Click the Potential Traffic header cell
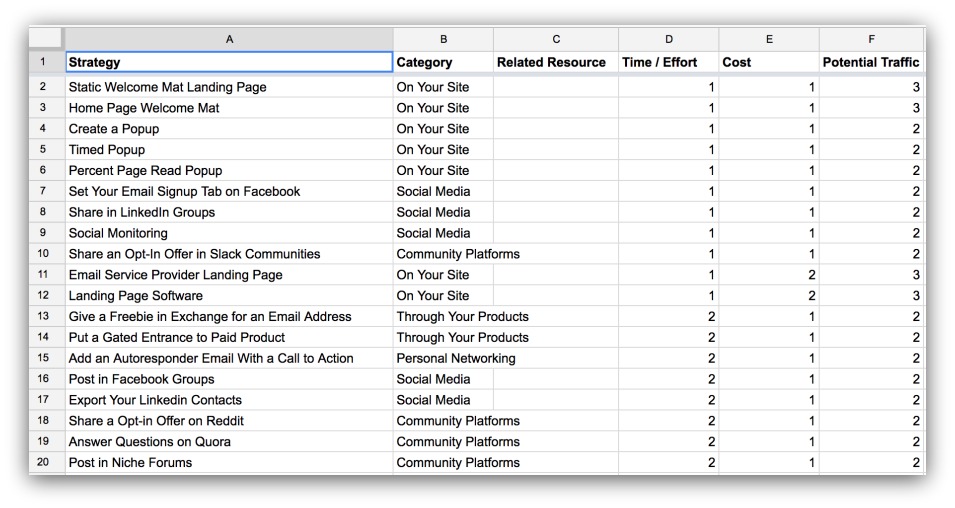This screenshot has height=508, width=955. tap(872, 62)
